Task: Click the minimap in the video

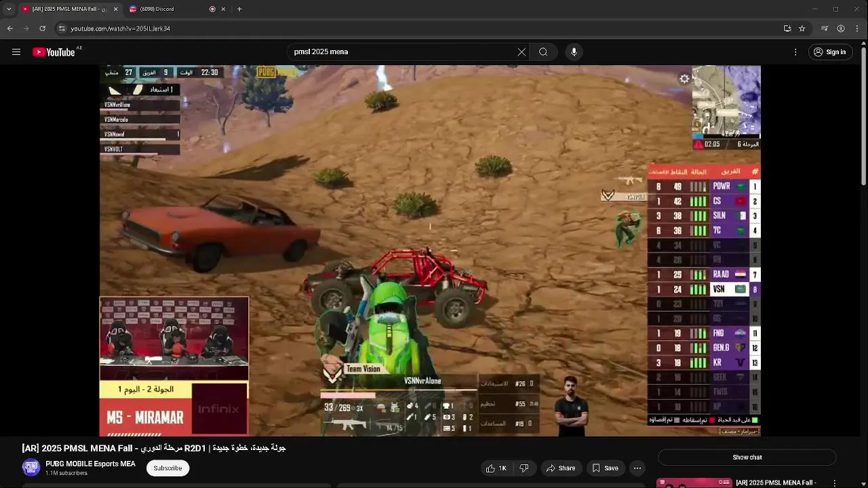Action: 726,102
